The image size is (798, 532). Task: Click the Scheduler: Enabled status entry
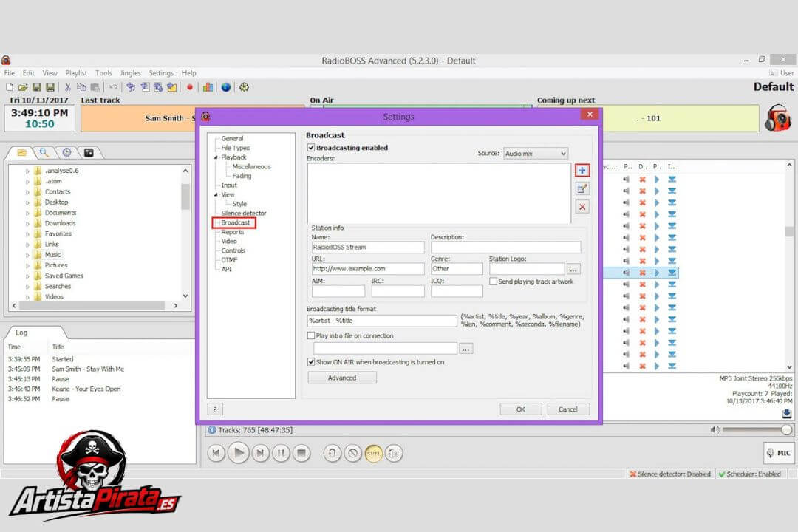[x=750, y=474]
